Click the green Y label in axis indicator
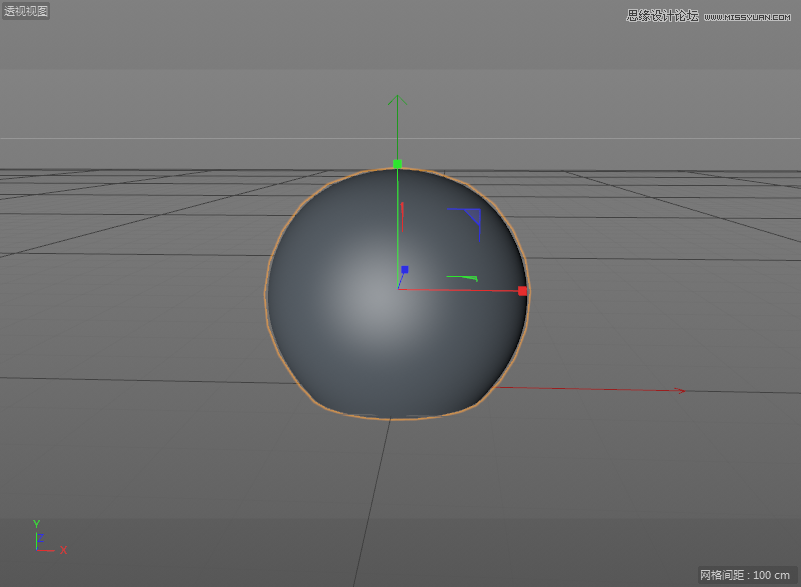 [36, 523]
